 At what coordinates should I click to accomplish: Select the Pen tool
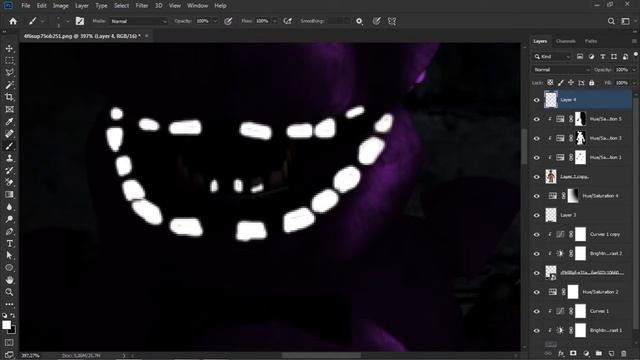(9, 231)
